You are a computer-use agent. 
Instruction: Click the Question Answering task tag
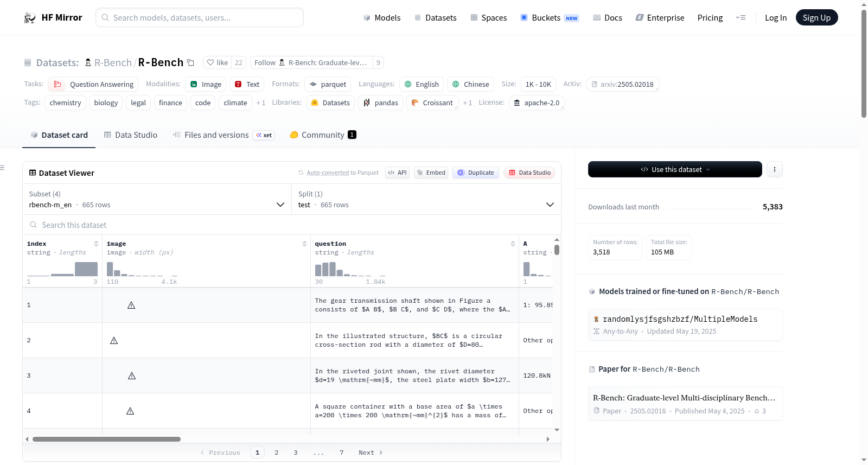tap(93, 84)
